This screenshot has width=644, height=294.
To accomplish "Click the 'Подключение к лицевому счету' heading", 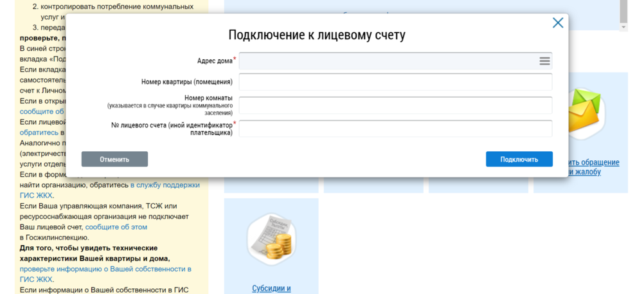I will pyautogui.click(x=317, y=35).
